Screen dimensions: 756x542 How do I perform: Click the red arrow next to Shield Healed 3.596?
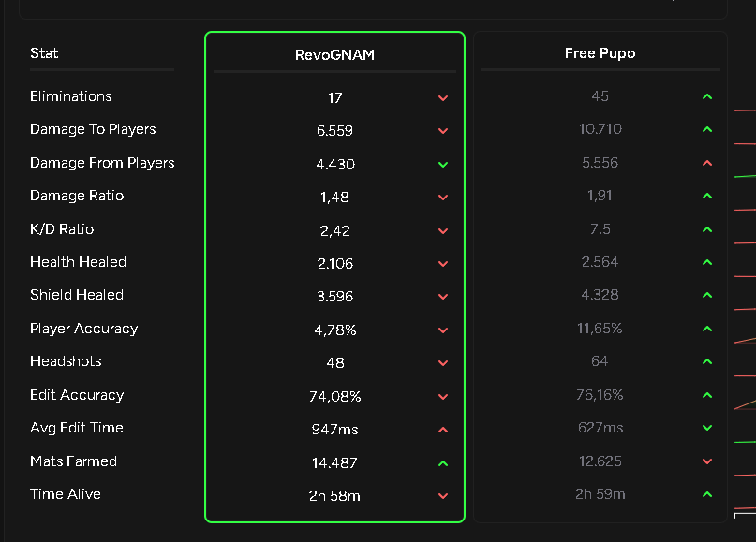click(442, 297)
